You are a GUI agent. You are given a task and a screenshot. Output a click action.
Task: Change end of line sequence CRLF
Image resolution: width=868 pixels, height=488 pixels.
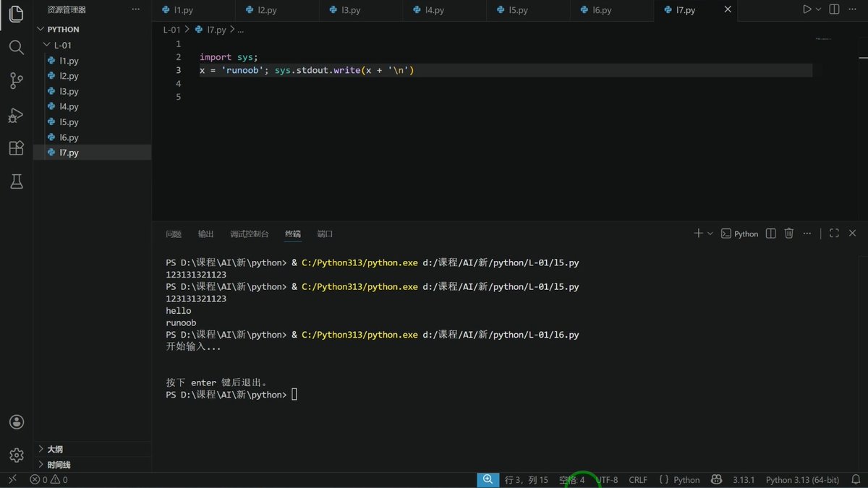pyautogui.click(x=638, y=480)
